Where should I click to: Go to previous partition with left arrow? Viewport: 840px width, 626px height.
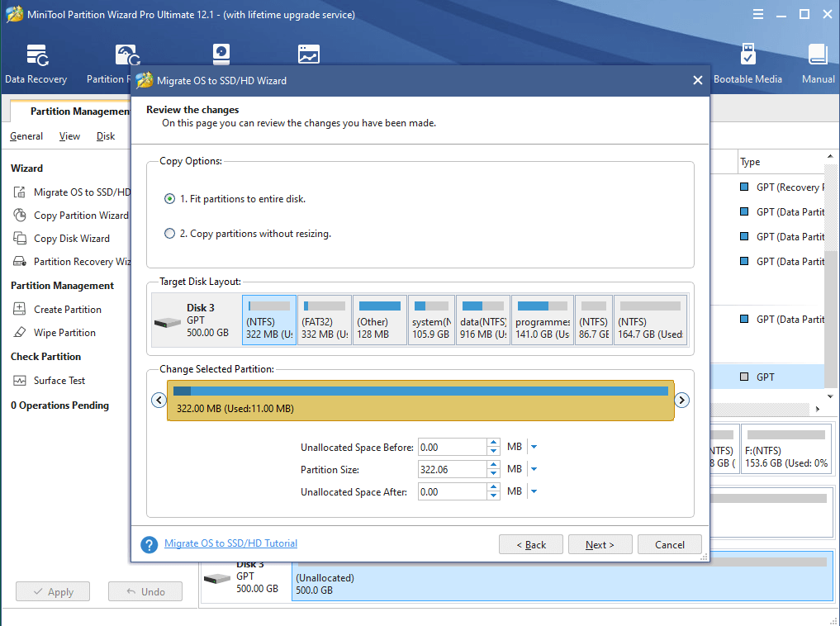coord(159,400)
